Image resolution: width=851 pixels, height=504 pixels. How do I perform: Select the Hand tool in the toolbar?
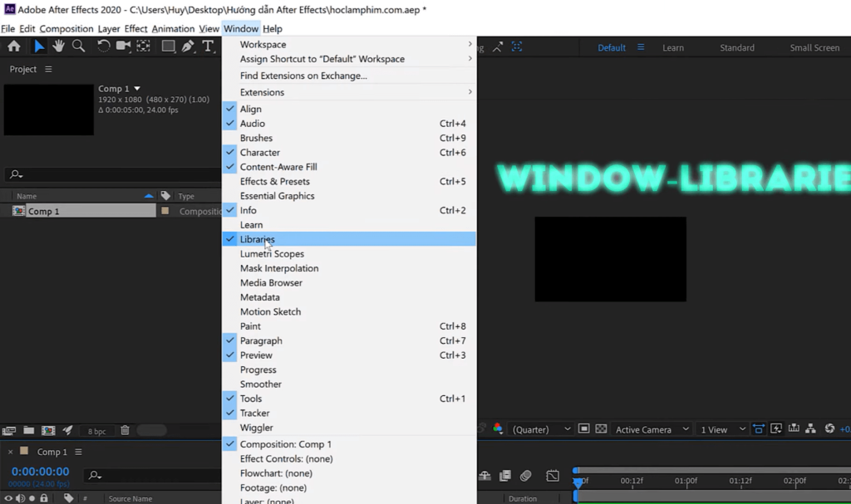(x=58, y=46)
